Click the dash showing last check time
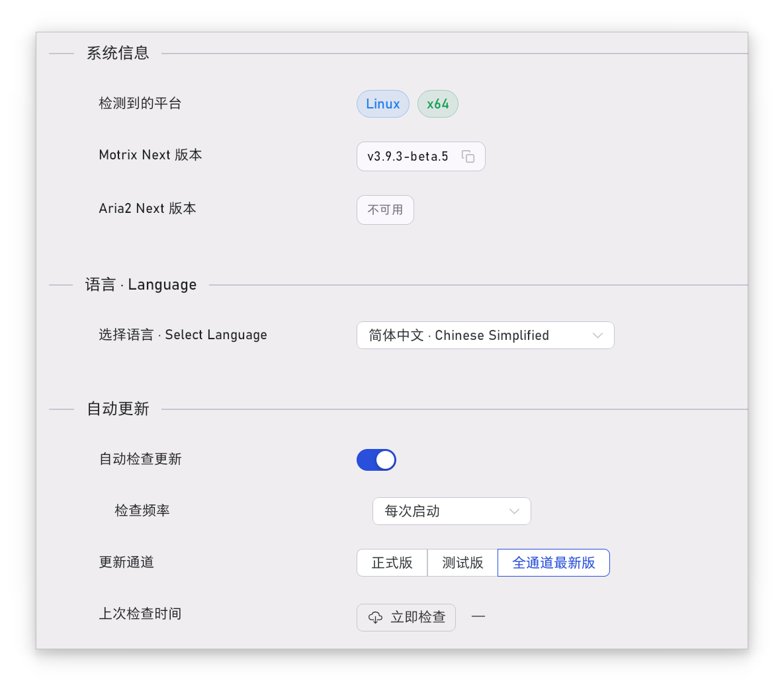The height and width of the screenshot is (689, 784). pyautogui.click(x=478, y=617)
